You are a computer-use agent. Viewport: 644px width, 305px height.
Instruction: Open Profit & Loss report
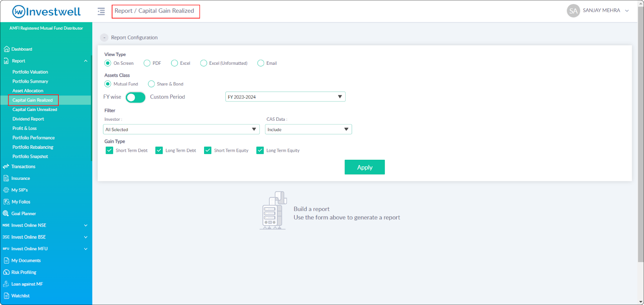(25, 128)
